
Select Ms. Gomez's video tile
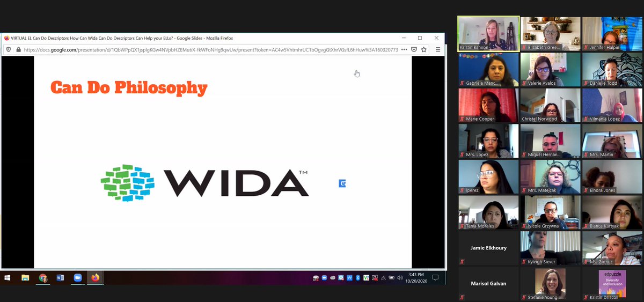[612, 248]
